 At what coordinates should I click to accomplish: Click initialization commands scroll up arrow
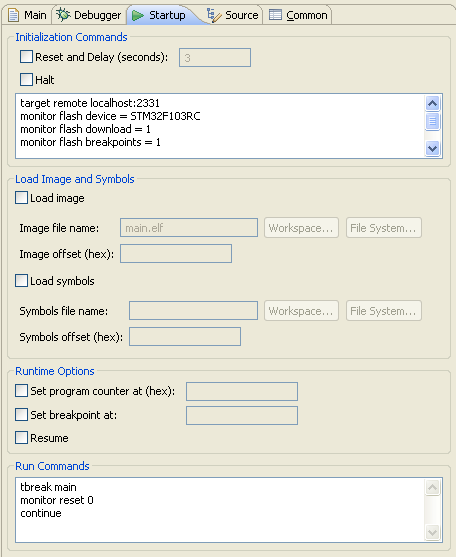tap(433, 103)
